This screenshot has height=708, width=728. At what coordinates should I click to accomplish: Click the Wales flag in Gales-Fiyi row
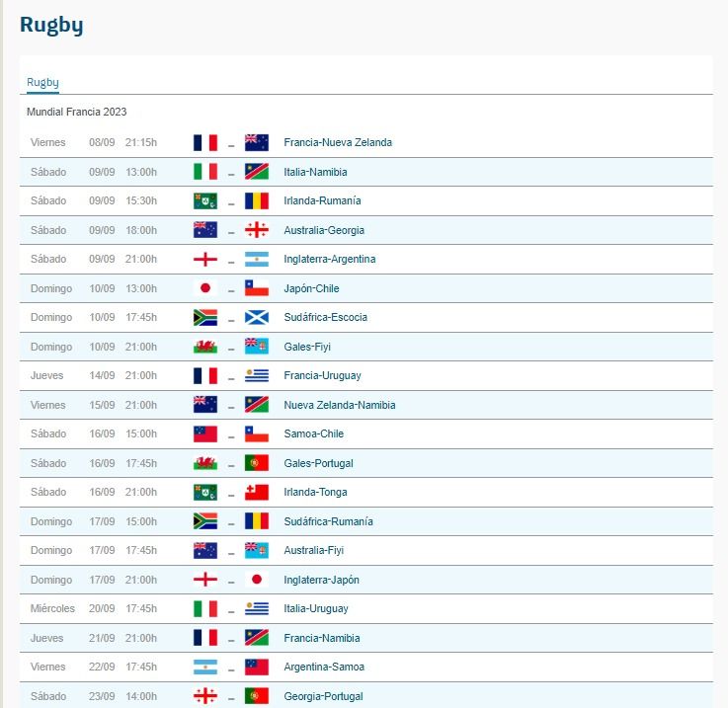pyautogui.click(x=205, y=347)
